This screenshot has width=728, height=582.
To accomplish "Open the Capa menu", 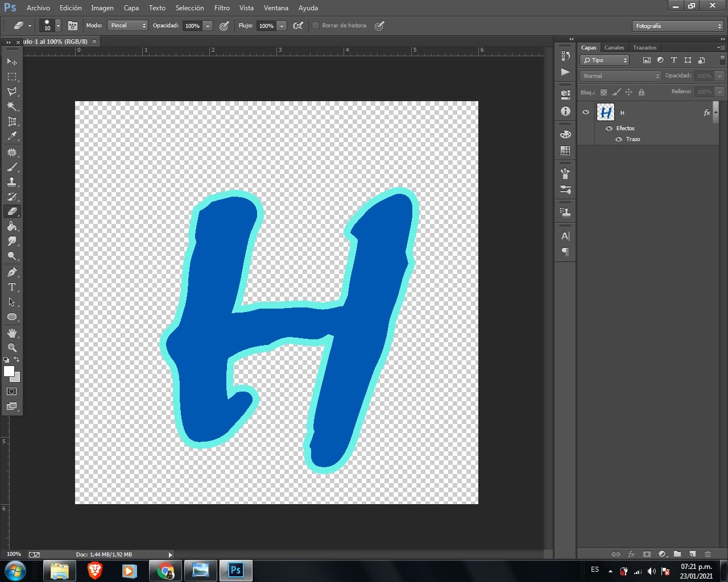I will coord(131,8).
